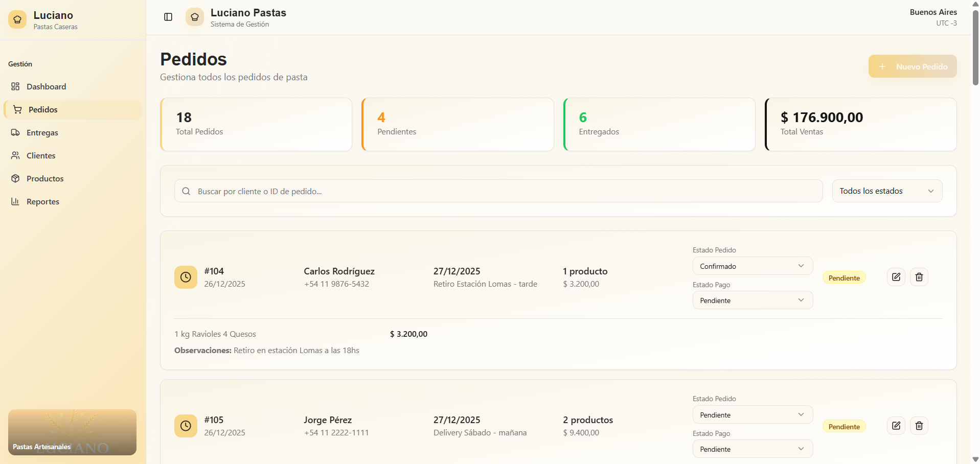The height and width of the screenshot is (464, 980).
Task: Click 1 kg Ravioles 4 Quesos item
Action: tap(215, 334)
